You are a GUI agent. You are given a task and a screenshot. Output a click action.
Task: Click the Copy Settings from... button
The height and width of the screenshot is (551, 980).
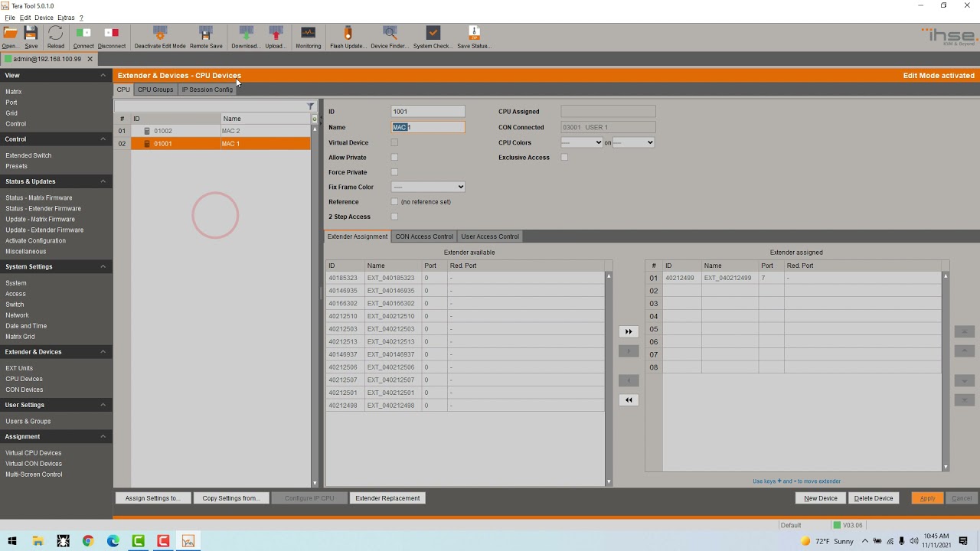click(230, 498)
